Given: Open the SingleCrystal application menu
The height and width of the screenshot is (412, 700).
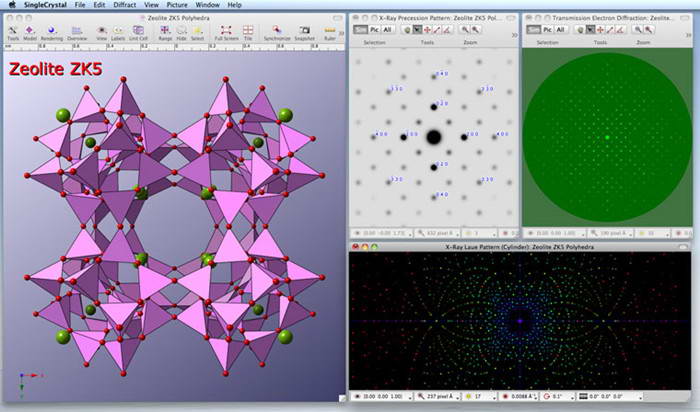Looking at the screenshot, I should tap(45, 5).
